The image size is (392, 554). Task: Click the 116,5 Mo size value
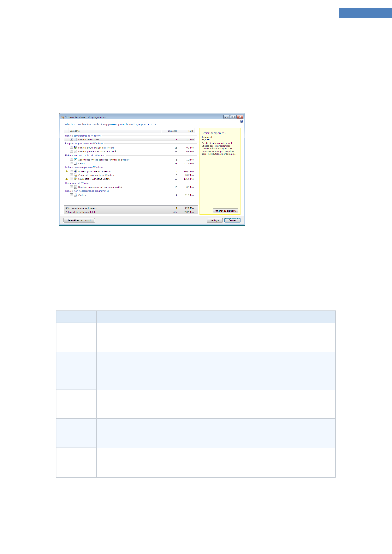189,179
